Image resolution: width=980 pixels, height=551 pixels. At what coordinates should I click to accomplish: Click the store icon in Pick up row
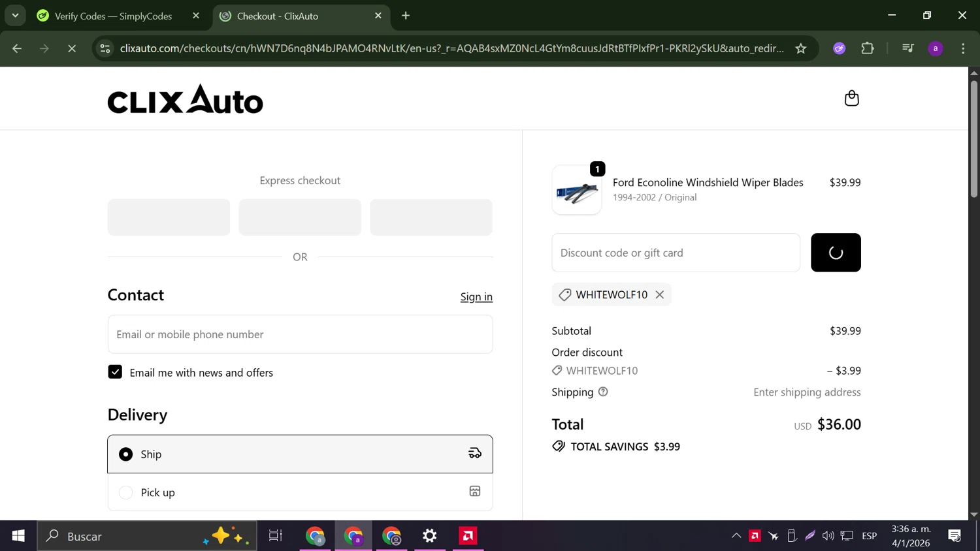pyautogui.click(x=475, y=492)
